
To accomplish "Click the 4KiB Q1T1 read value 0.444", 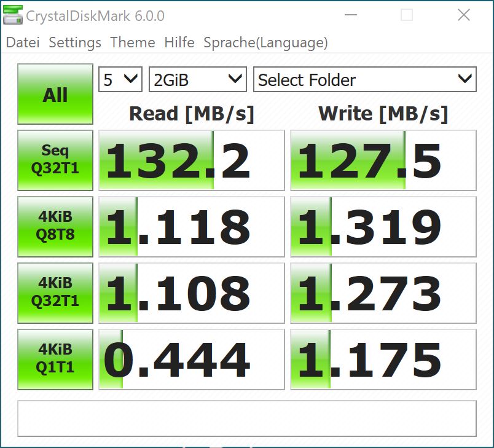I will pyautogui.click(x=192, y=360).
